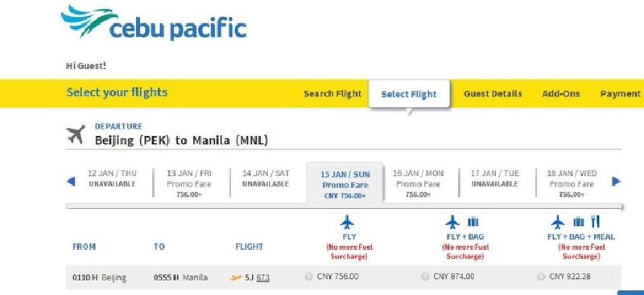Click the Add-Ons step

(x=561, y=93)
